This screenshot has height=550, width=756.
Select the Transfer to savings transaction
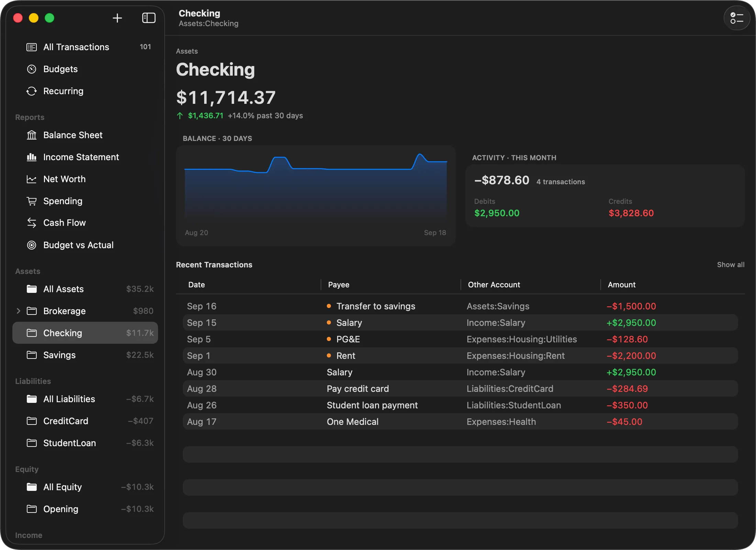click(460, 306)
